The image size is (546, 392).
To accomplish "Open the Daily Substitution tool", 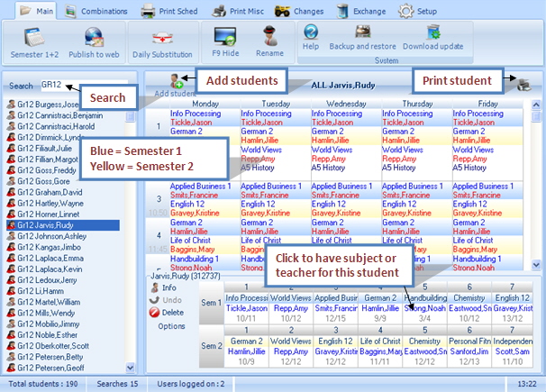I will point(162,38).
